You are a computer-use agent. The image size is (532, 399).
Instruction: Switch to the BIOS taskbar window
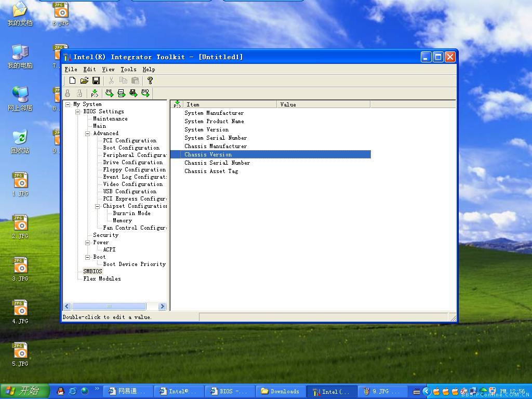tap(230, 392)
